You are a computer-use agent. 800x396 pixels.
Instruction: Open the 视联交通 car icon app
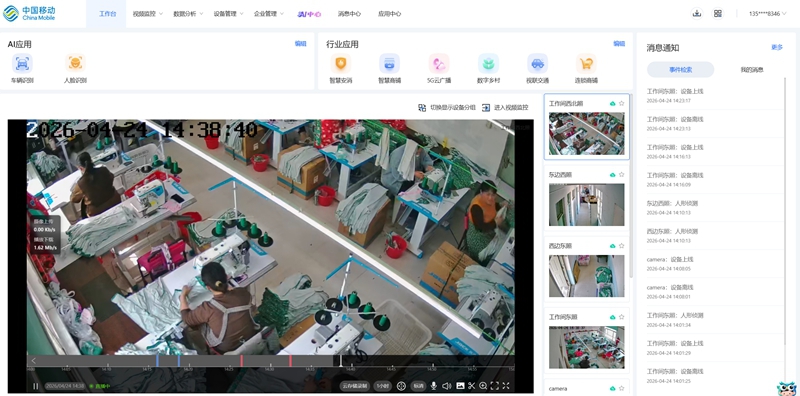click(x=537, y=69)
